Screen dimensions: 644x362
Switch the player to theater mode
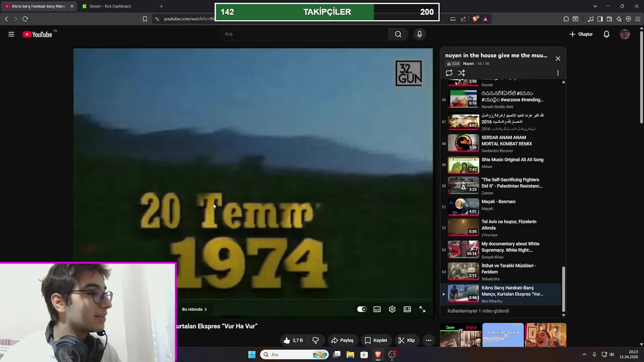[407, 309]
